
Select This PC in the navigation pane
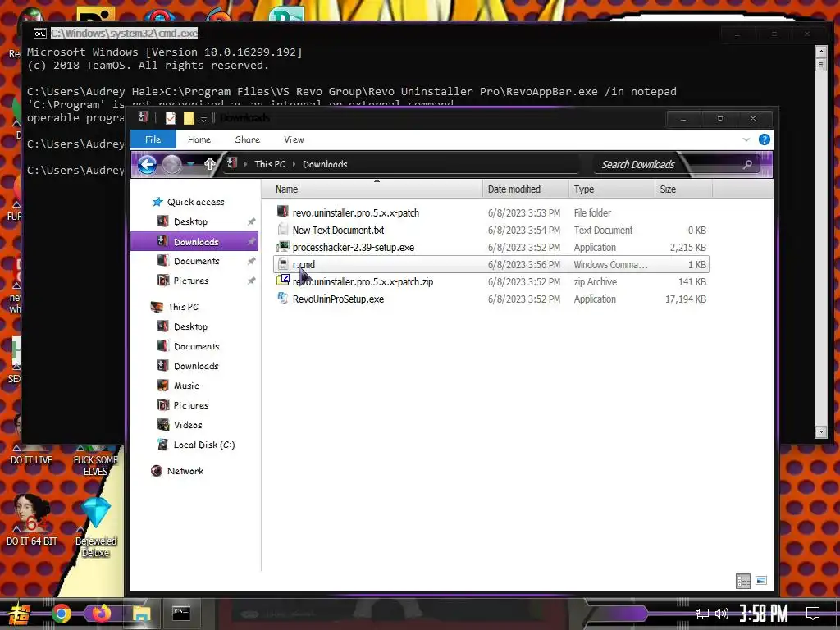click(183, 307)
